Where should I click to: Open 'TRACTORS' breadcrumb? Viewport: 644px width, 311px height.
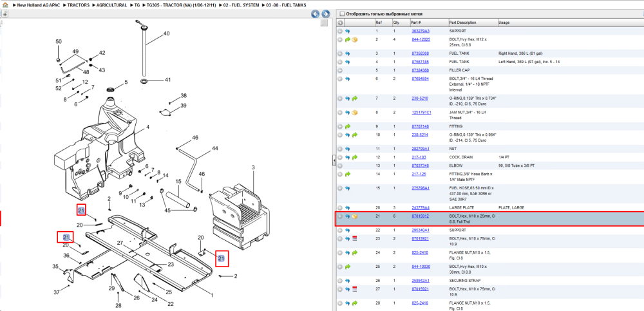tap(78, 5)
